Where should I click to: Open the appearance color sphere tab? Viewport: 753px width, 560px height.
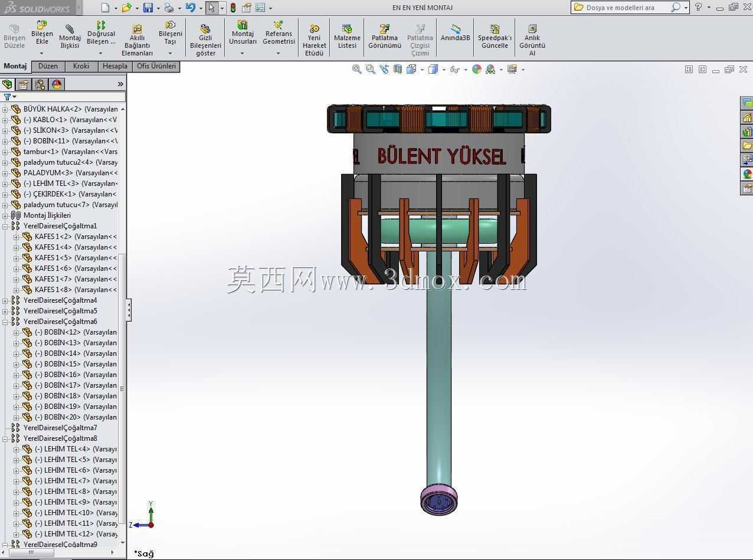click(x=57, y=84)
